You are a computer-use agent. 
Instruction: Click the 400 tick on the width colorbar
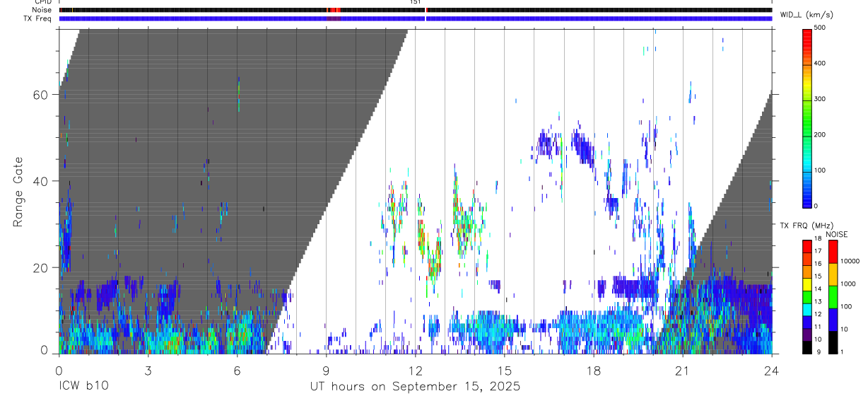[x=820, y=64]
